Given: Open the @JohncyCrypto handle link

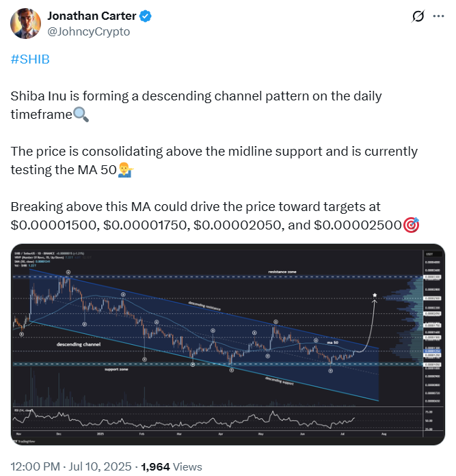Looking at the screenshot, I should tap(89, 31).
